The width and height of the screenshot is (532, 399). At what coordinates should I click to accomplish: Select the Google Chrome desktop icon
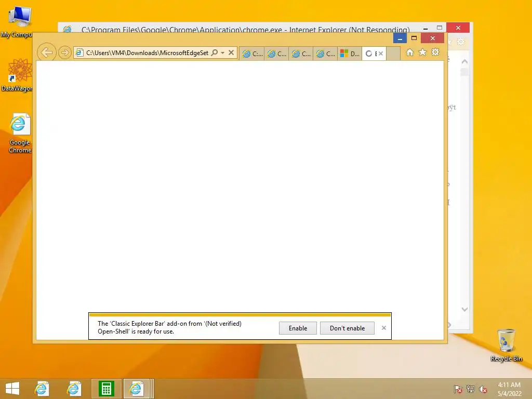click(20, 134)
